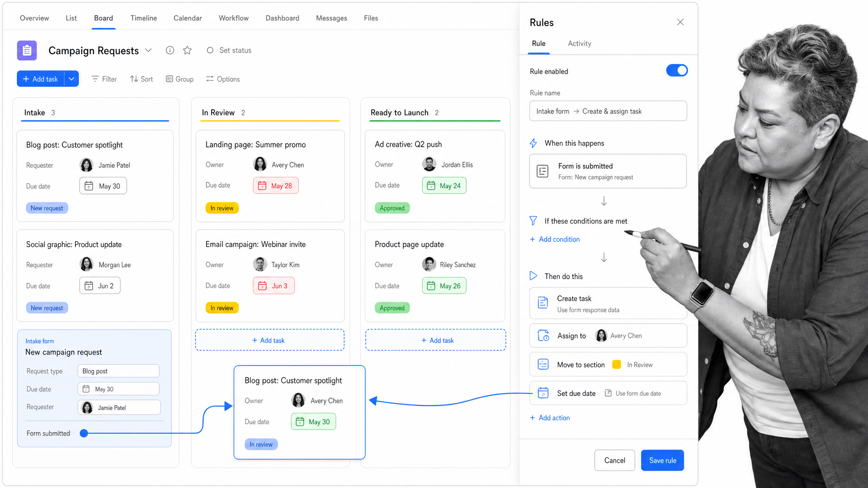Click the form icon in Form is submitted trigger
The image size is (868, 488).
pos(542,171)
